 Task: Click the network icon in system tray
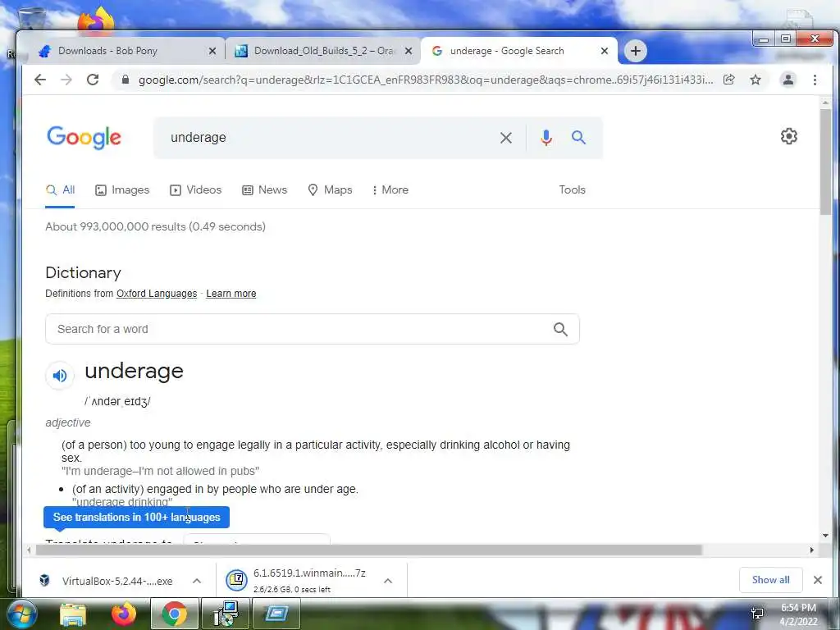[x=757, y=614]
